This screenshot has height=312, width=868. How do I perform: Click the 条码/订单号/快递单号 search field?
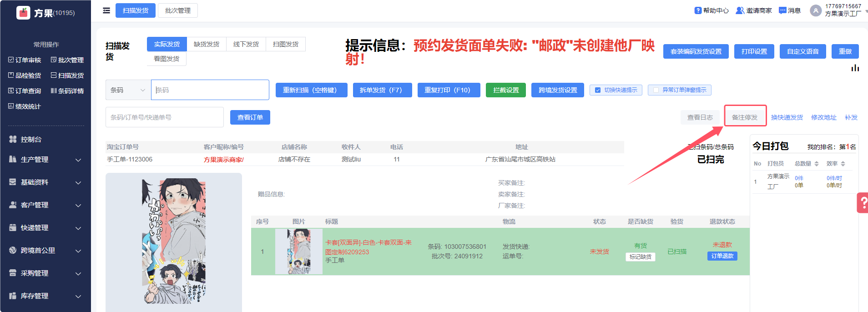[x=164, y=117]
